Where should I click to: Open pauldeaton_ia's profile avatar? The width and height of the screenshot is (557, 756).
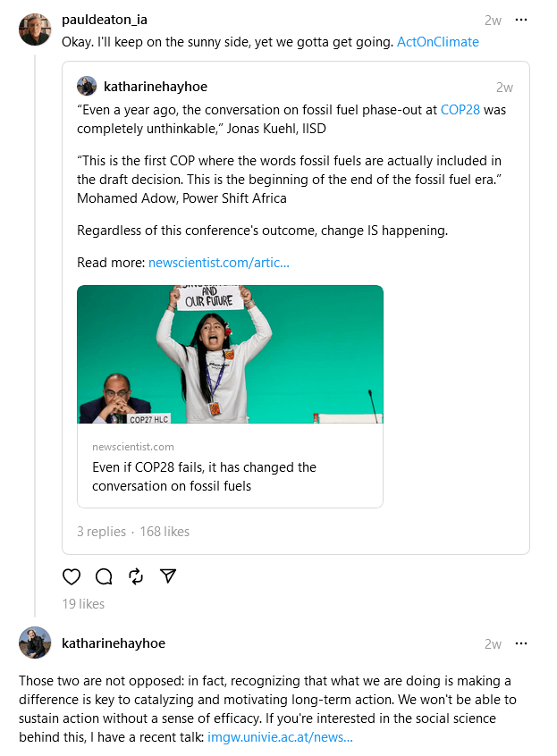(35, 29)
